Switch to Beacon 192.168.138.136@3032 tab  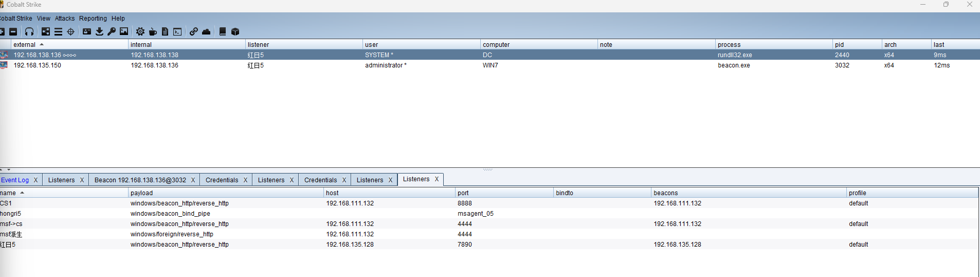[140, 180]
